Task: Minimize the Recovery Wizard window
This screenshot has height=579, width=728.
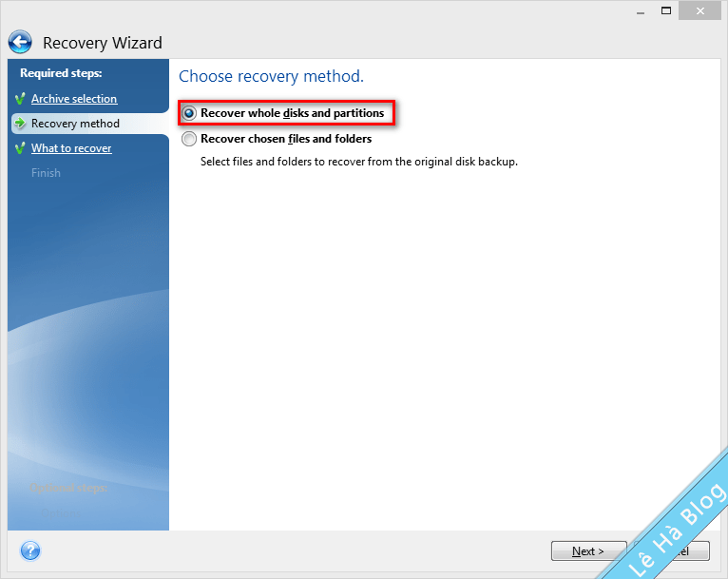Action: 640,10
